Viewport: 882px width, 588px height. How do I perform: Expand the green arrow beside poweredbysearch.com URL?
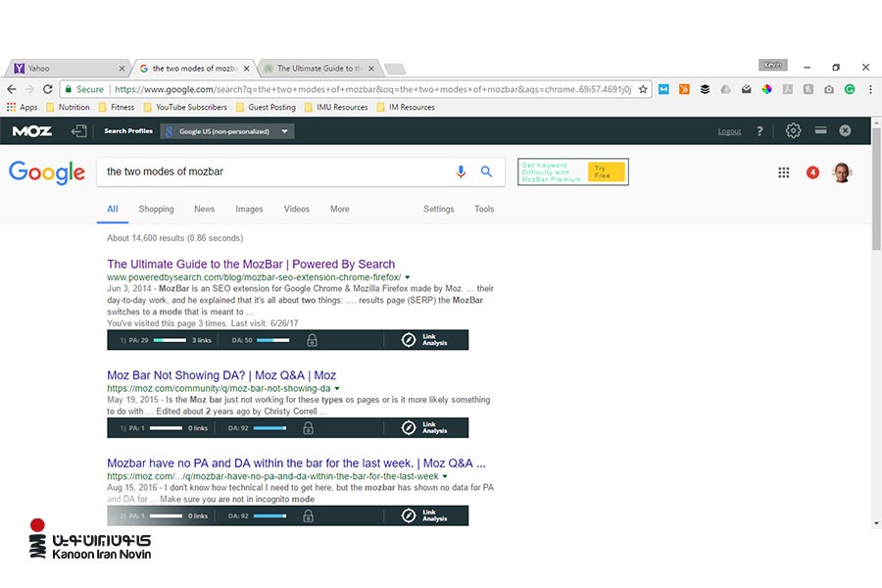(408, 277)
